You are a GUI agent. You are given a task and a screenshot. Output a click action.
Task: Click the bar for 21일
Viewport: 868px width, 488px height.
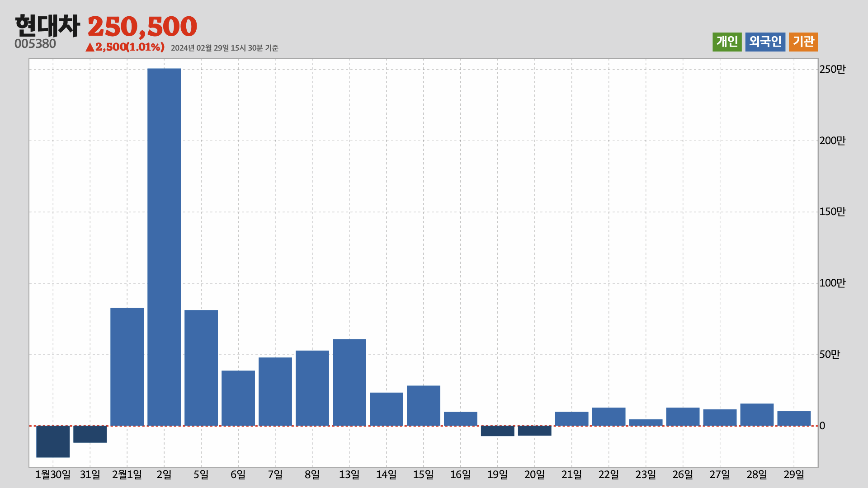click(572, 419)
